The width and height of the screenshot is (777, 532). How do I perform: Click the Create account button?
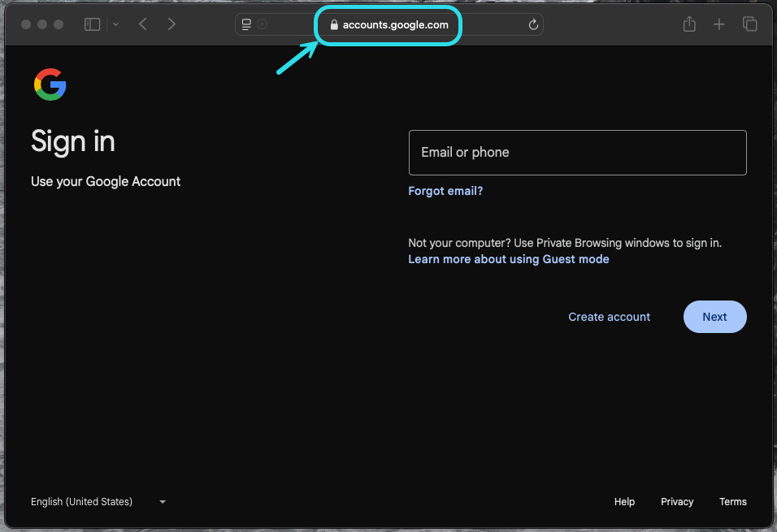[x=609, y=317]
